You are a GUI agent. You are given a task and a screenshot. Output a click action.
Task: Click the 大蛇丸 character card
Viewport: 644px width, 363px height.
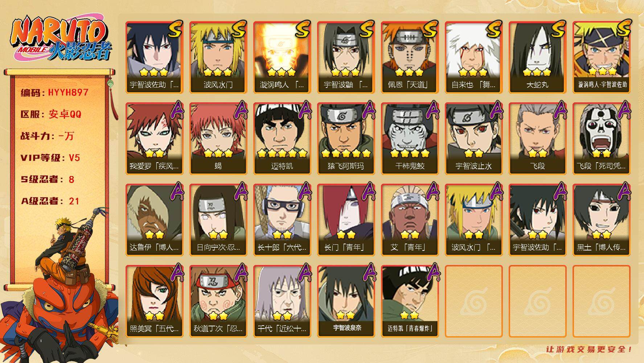pos(537,57)
